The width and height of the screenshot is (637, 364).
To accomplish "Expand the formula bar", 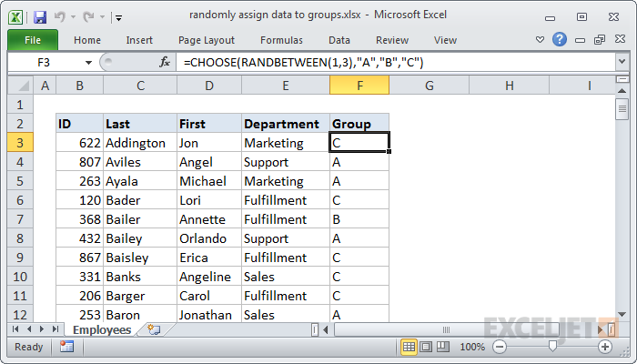I will 622,62.
